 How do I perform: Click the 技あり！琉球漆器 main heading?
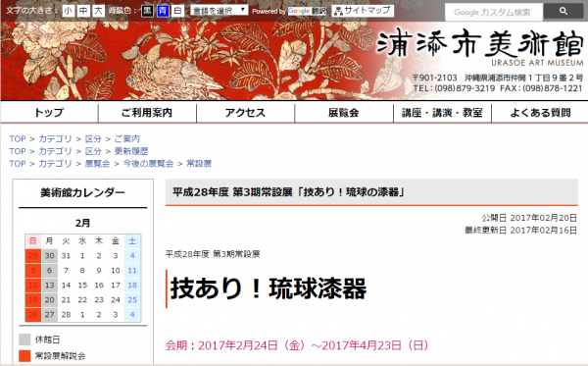tap(269, 288)
